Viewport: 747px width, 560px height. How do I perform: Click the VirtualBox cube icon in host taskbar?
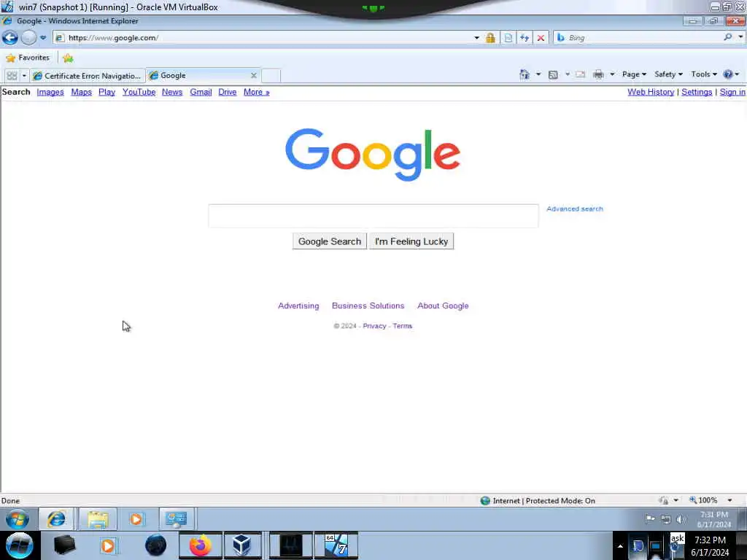coord(242,545)
